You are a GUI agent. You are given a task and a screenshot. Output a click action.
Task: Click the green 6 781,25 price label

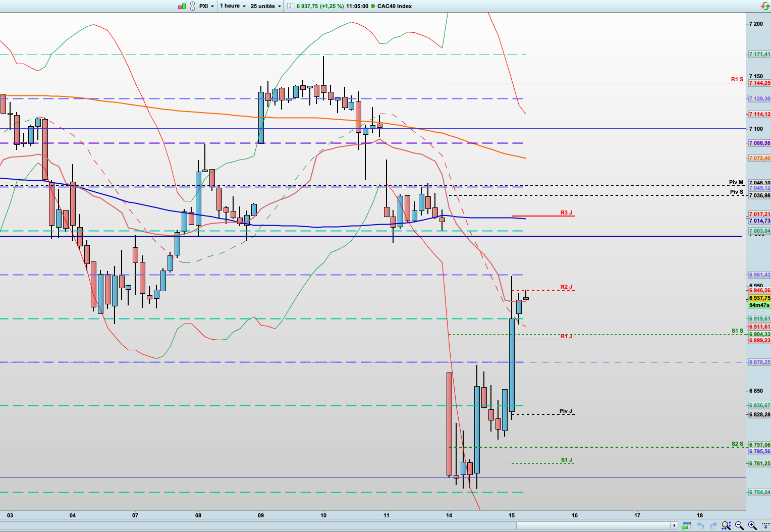759,463
